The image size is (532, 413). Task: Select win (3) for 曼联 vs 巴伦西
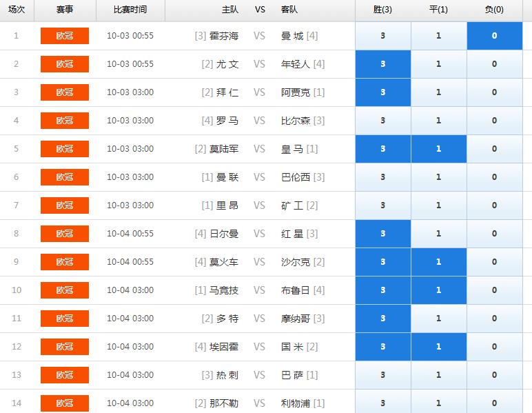point(383,177)
